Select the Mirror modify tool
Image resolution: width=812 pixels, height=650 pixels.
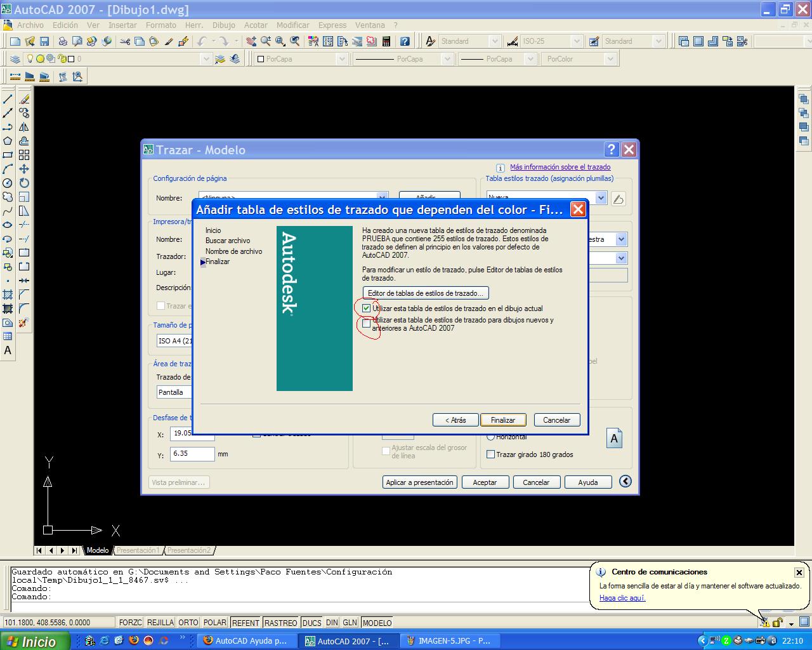pos(24,127)
